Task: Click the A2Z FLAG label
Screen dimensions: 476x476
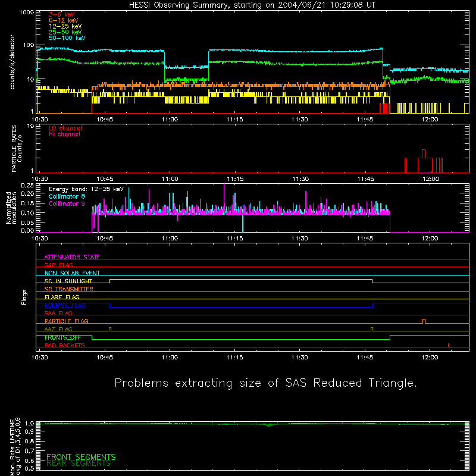Action: (x=58, y=329)
